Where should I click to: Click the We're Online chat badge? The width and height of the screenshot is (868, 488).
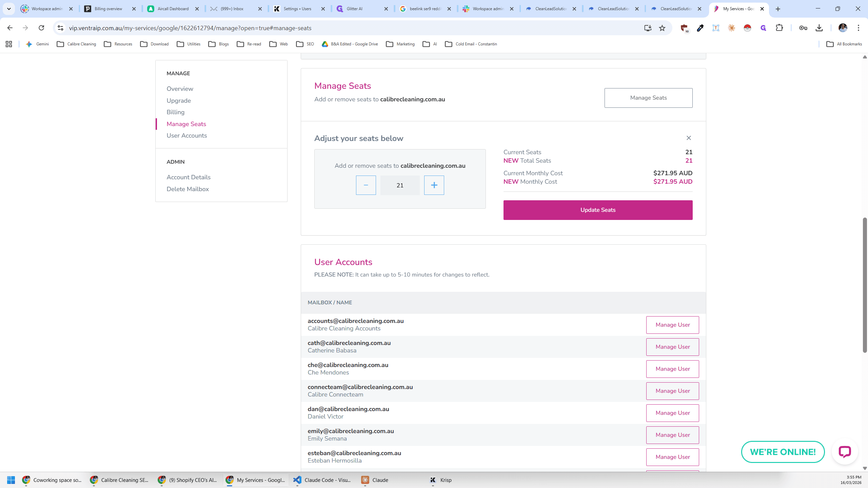[x=783, y=452]
